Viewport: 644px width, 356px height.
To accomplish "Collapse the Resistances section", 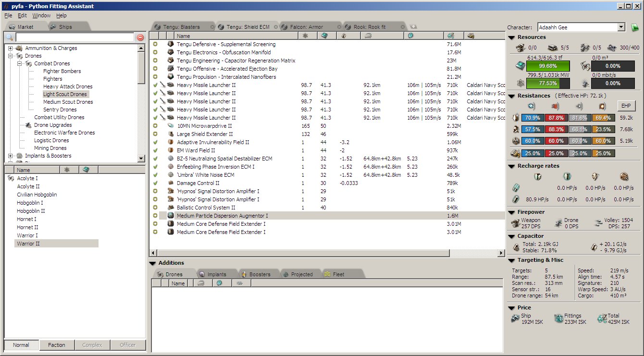I will tap(512, 96).
